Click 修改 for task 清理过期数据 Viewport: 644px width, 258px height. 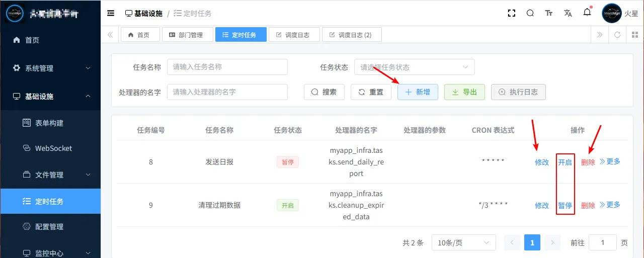point(542,206)
